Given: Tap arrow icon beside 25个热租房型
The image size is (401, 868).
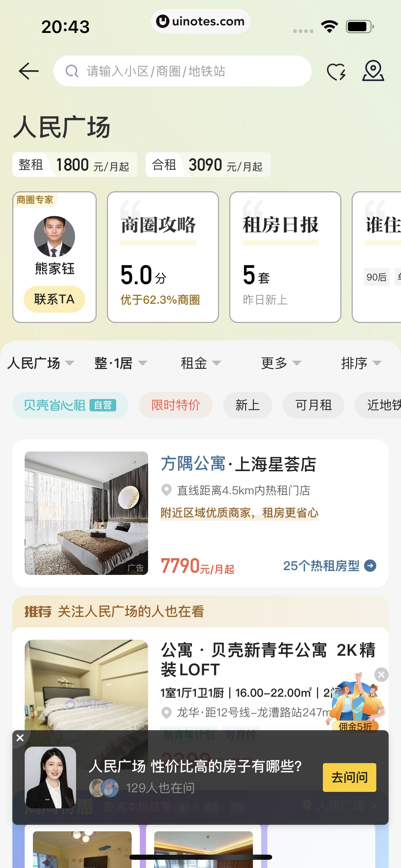Looking at the screenshot, I should [x=370, y=566].
